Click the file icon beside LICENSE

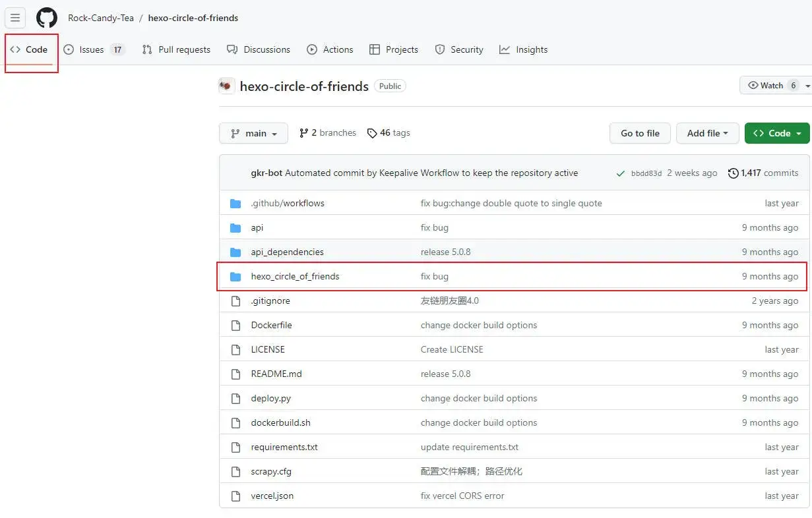pos(235,350)
